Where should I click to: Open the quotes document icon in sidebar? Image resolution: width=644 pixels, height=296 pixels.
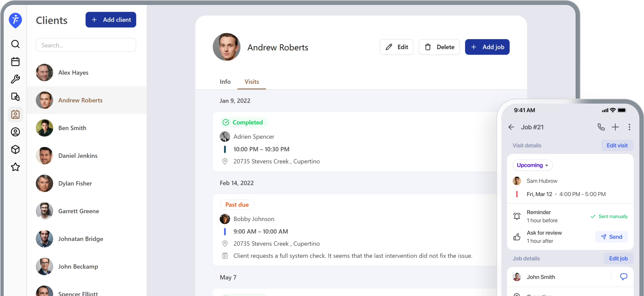pos(15,97)
